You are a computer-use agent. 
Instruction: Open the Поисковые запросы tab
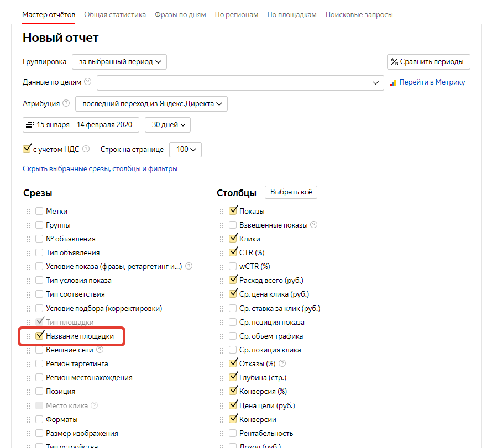pos(359,15)
